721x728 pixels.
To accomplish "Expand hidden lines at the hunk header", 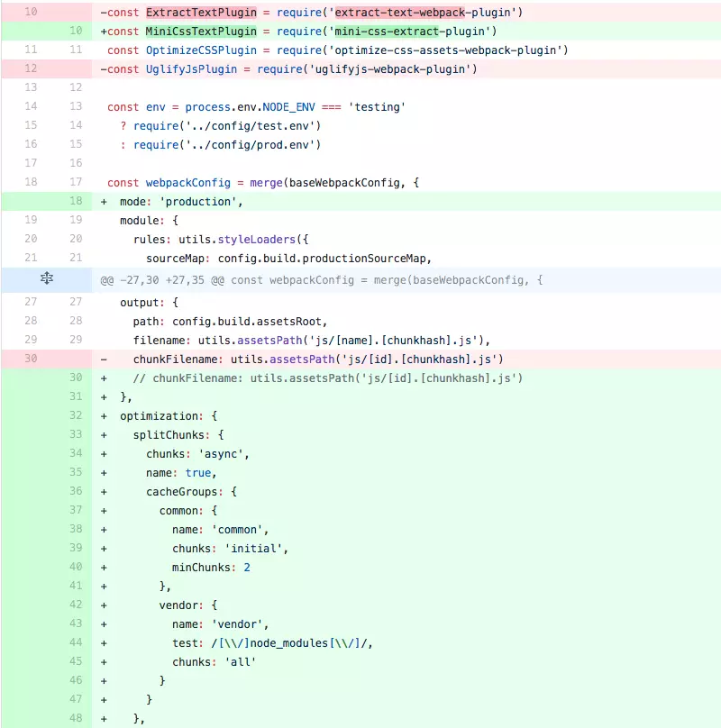I will pos(47,278).
